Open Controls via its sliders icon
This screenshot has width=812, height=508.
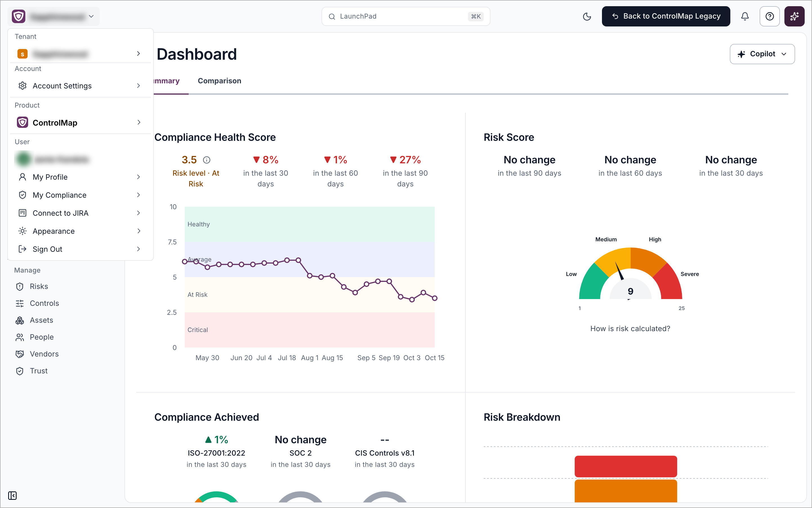click(20, 303)
